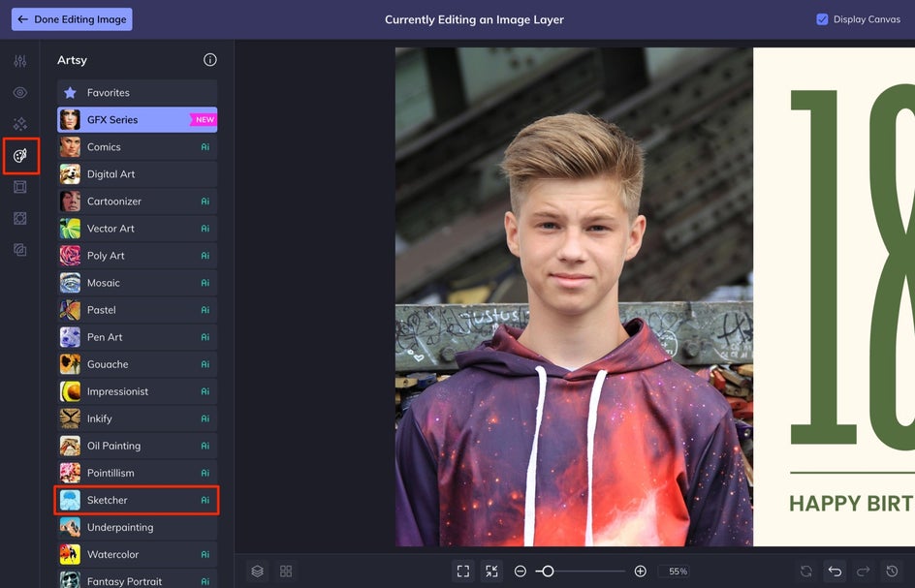Select the Fantasy Portrait effects row

coord(137,579)
